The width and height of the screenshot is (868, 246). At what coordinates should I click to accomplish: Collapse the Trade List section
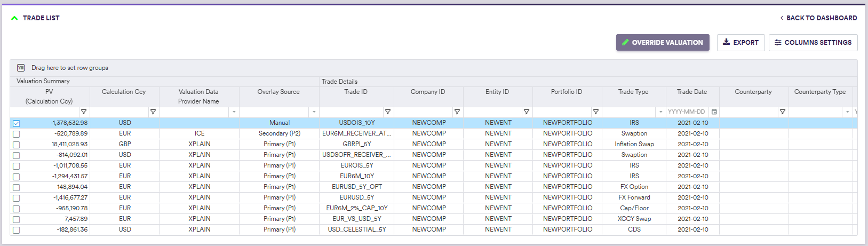pos(14,18)
